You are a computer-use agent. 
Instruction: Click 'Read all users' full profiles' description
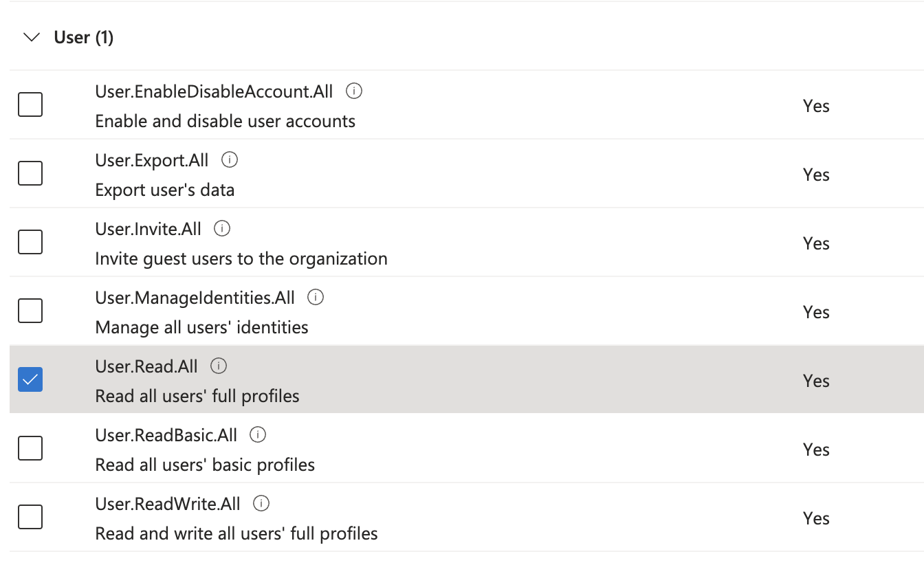[x=197, y=396]
